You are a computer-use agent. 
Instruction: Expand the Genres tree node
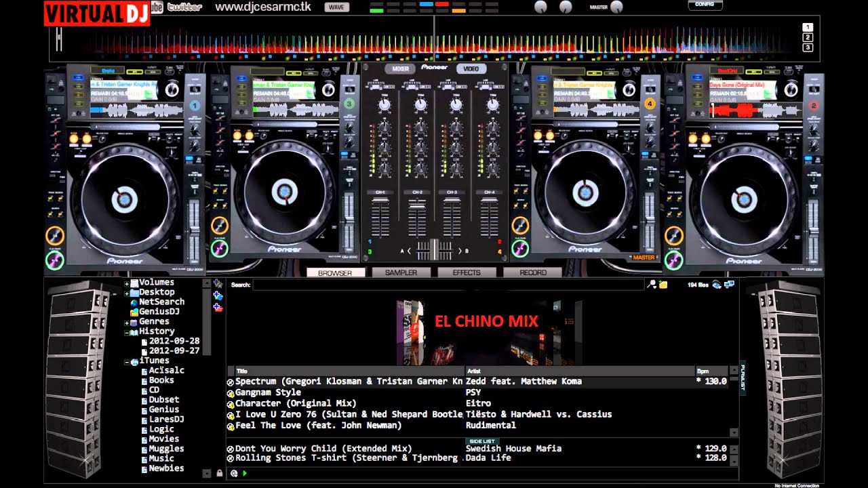(127, 323)
